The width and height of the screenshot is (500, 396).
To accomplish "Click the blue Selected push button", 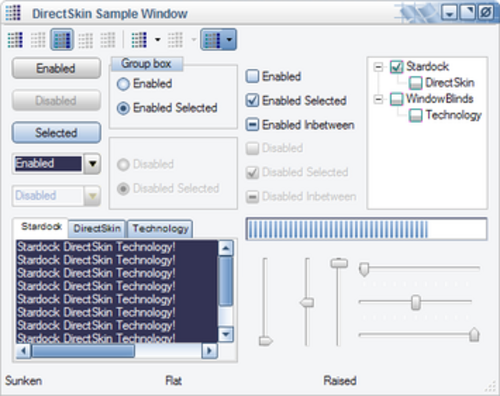I will (56, 133).
